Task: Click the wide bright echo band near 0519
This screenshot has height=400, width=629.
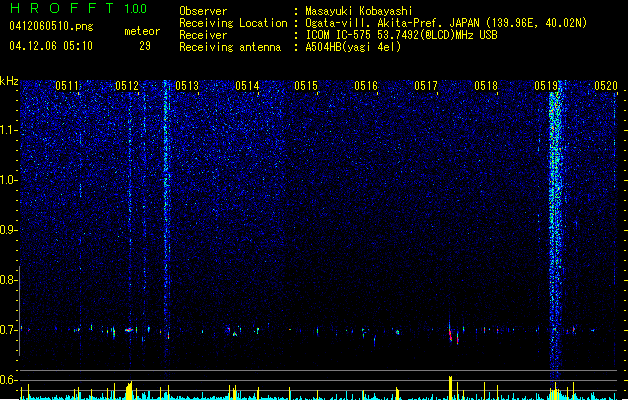Action: [556, 233]
